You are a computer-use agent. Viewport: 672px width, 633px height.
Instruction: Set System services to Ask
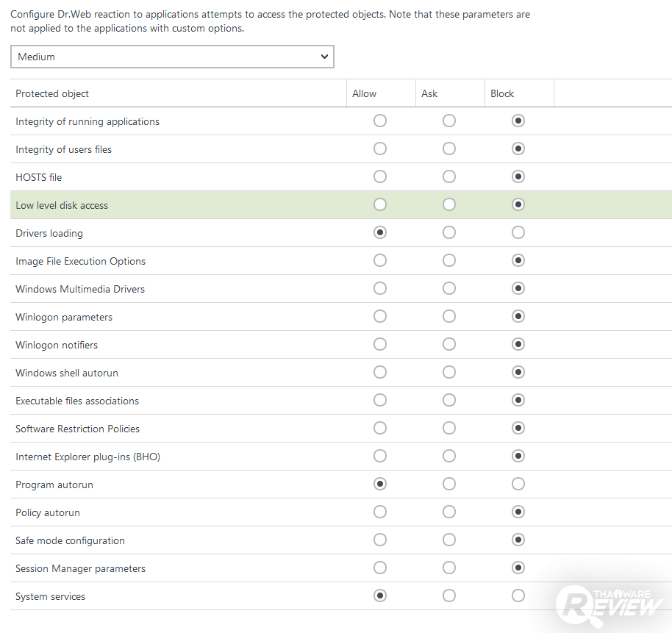[x=448, y=596]
